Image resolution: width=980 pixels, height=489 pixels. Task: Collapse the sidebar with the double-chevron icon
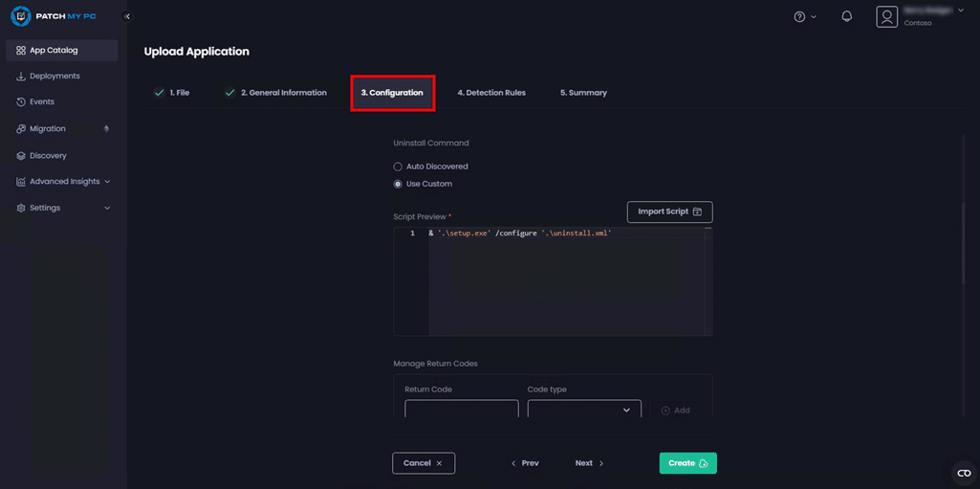(127, 16)
